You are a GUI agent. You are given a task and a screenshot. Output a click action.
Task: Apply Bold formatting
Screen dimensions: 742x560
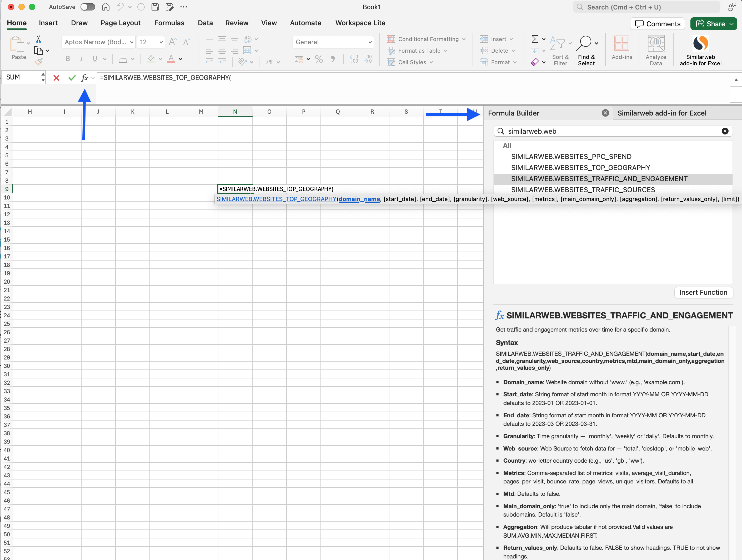pyautogui.click(x=68, y=59)
